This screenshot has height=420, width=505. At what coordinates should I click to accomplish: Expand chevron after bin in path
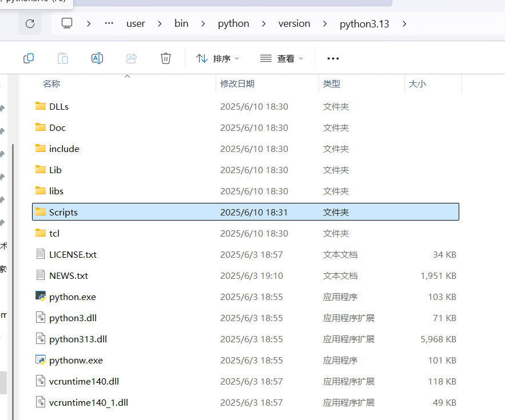pos(203,23)
